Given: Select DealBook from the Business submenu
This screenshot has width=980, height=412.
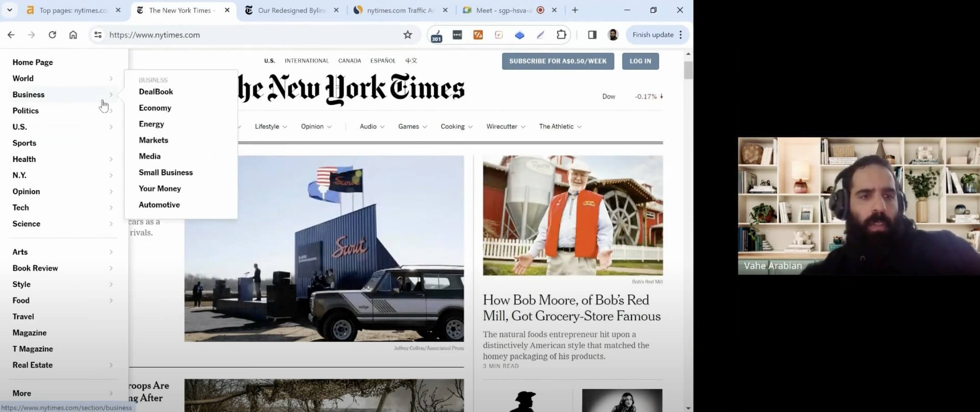Looking at the screenshot, I should pos(156,92).
